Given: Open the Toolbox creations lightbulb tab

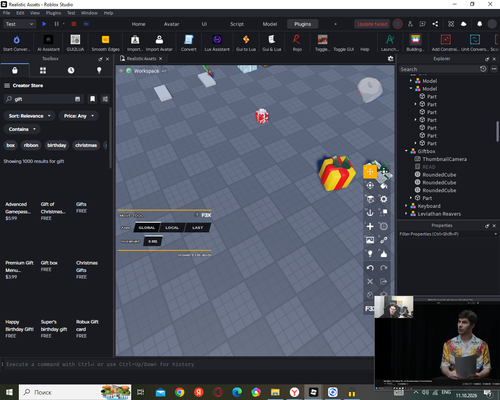Looking at the screenshot, I should pyautogui.click(x=99, y=70).
